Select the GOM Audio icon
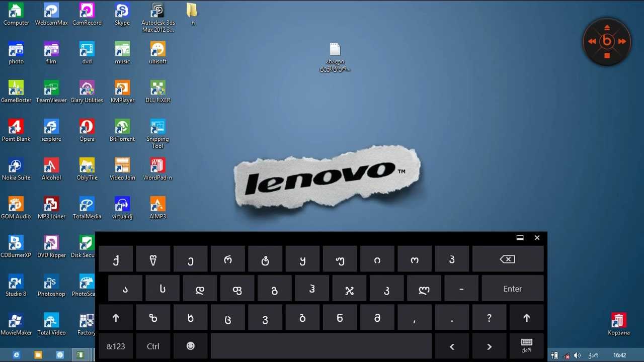The width and height of the screenshot is (644, 362). tap(16, 208)
